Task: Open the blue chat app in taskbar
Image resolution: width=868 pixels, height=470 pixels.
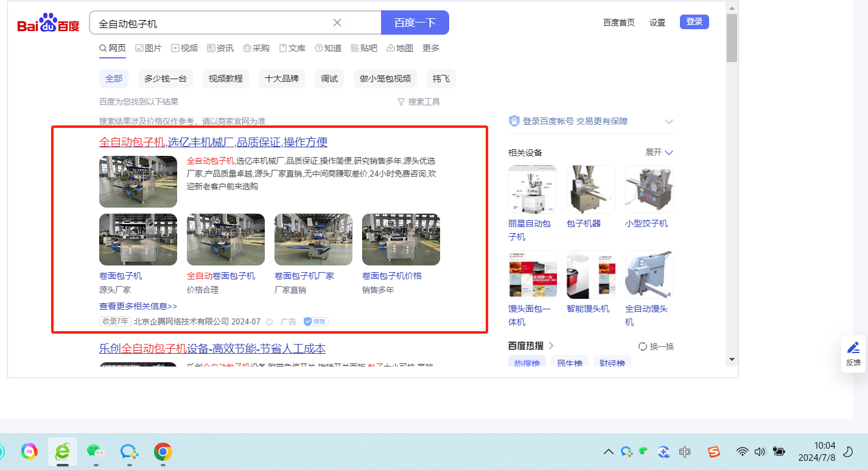Action: pyautogui.click(x=128, y=451)
